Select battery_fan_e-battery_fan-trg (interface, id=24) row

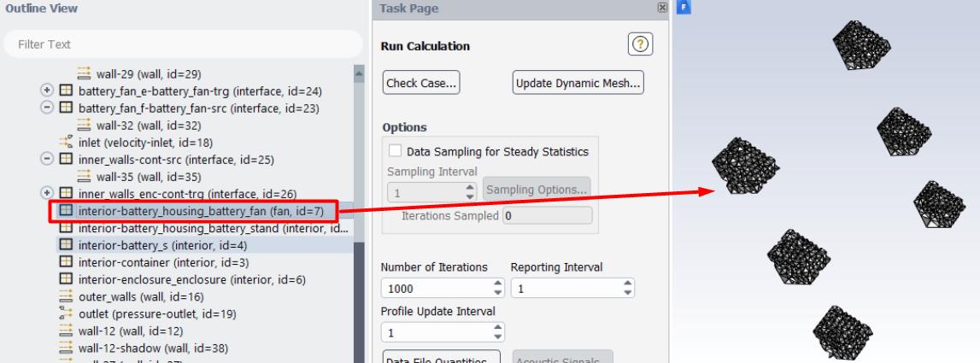(200, 91)
